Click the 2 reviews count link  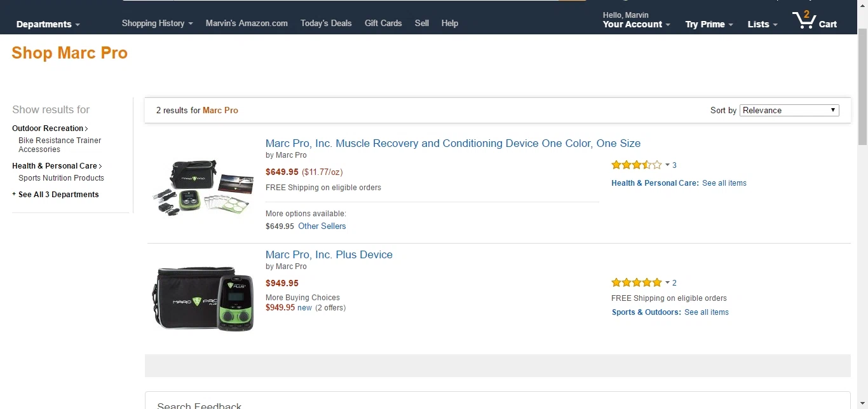674,283
